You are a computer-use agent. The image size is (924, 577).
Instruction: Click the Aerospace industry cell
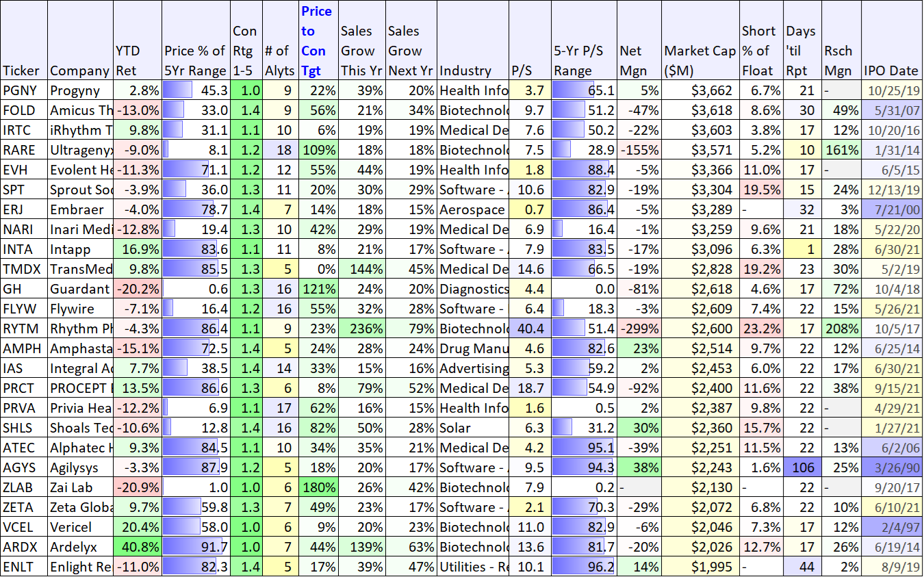click(473, 209)
